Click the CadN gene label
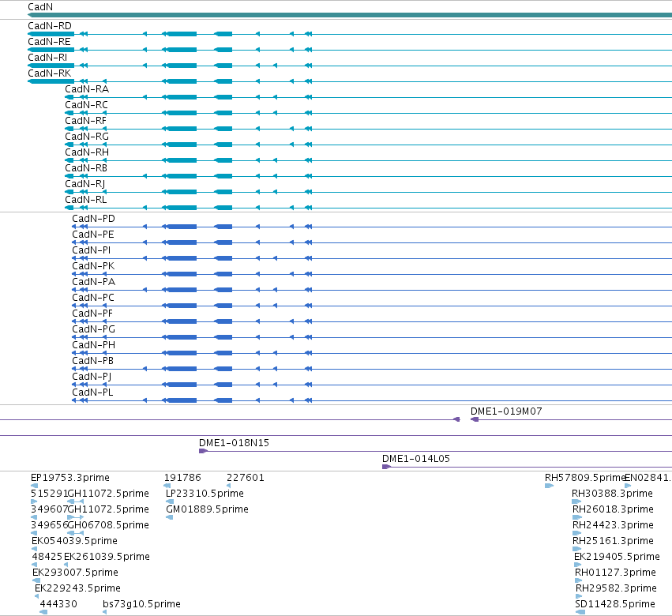Viewport: 672px width, 616px height. coord(40,7)
